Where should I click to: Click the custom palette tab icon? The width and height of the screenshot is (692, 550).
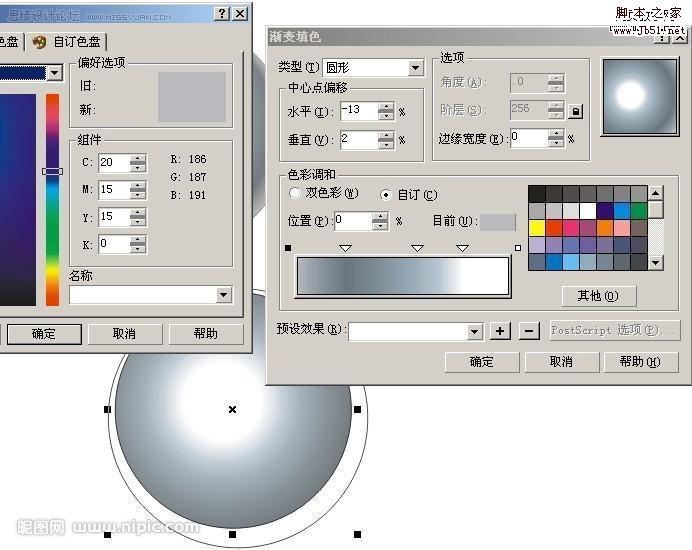click(39, 42)
